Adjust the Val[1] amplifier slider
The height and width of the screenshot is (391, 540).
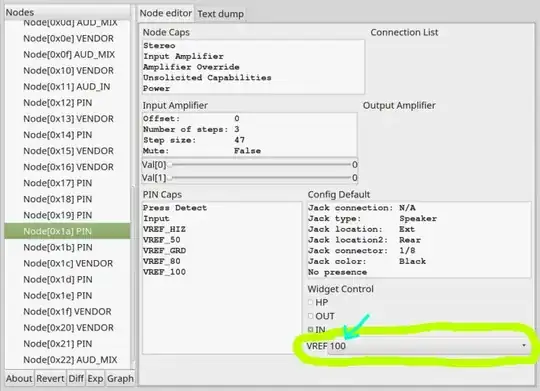pos(260,178)
